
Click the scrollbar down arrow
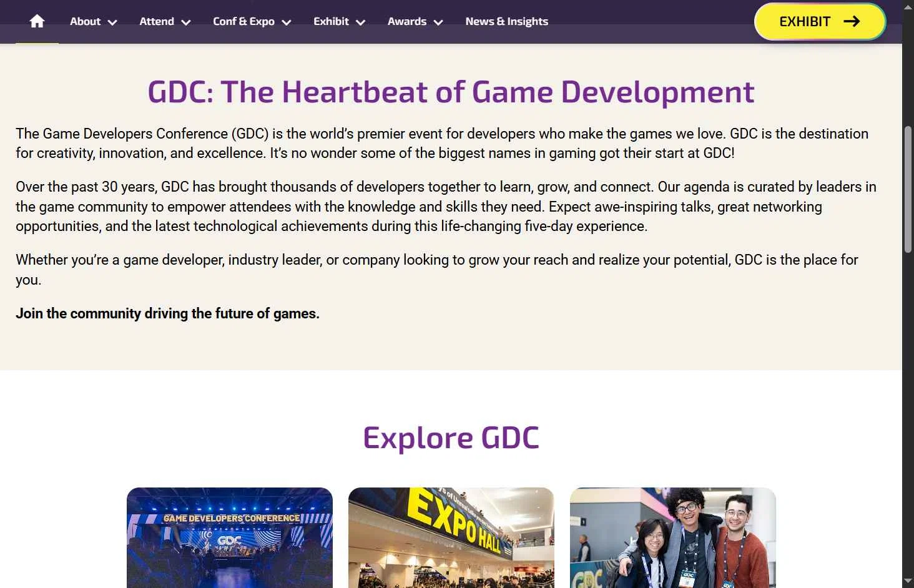tap(908, 582)
